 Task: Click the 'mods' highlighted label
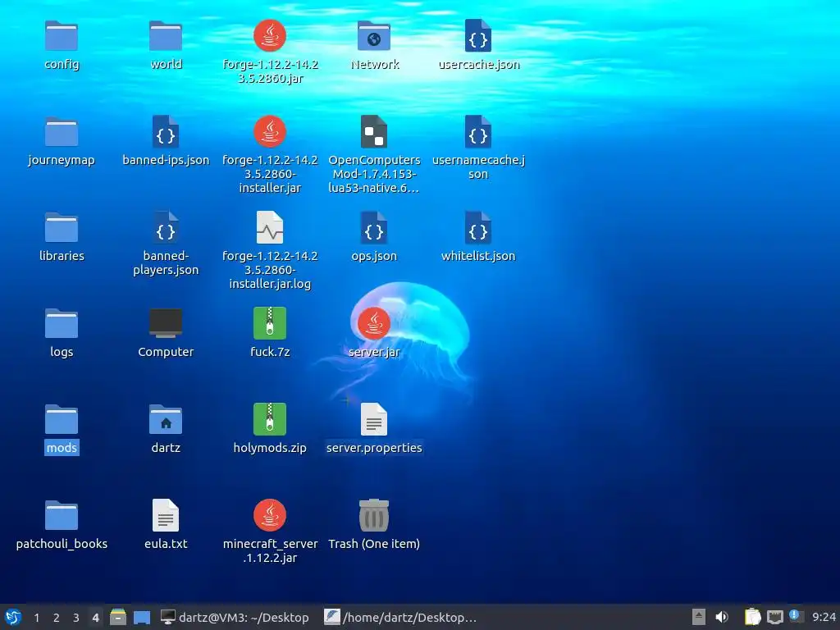62,447
